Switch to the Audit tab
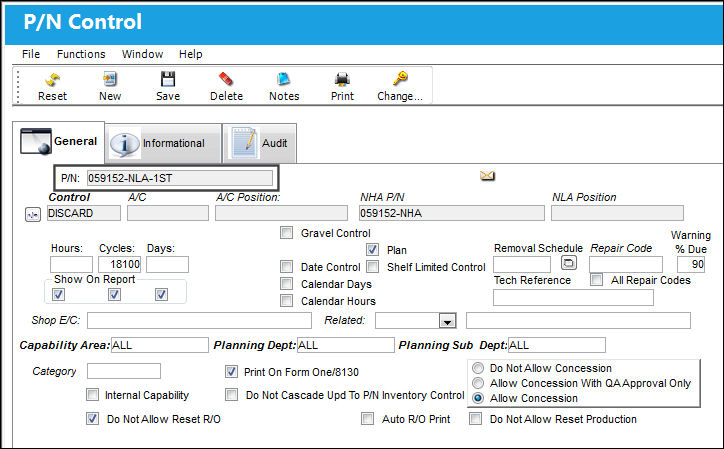This screenshot has height=449, width=724. 259,143
